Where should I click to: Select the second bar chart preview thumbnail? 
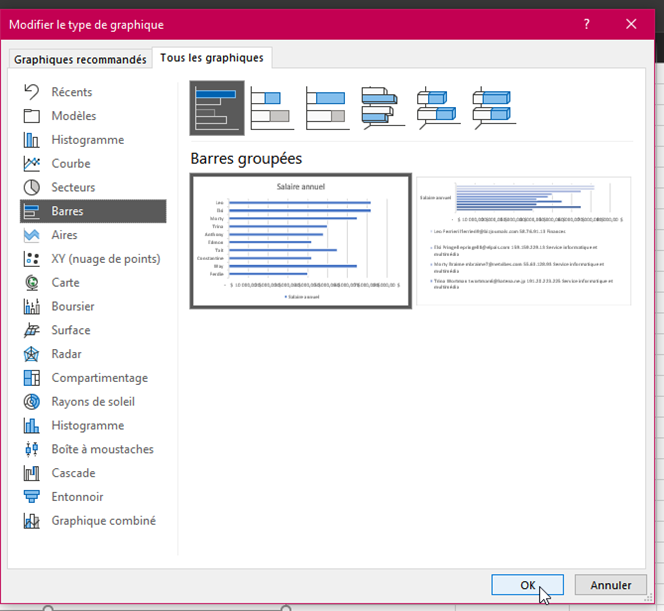tap(523, 242)
